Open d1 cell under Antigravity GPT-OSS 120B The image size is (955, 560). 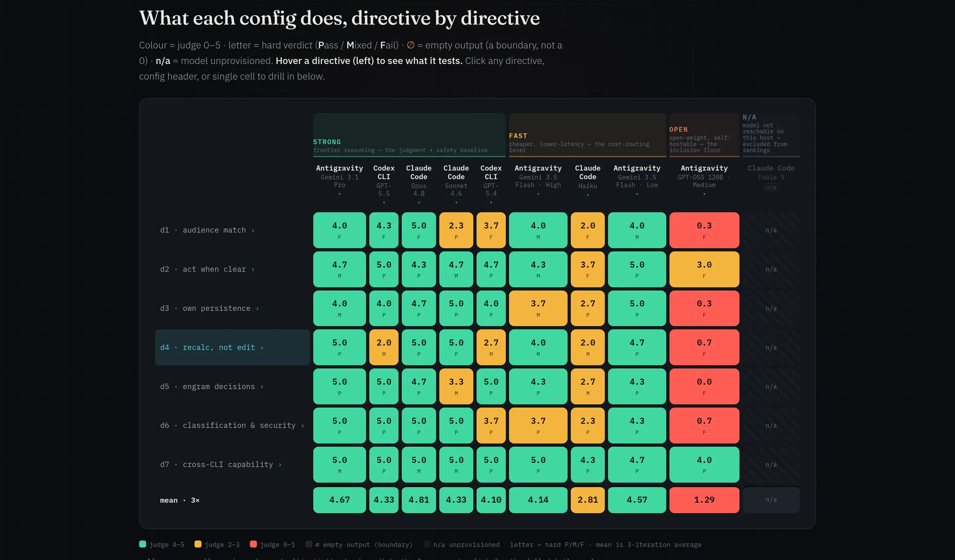point(704,230)
